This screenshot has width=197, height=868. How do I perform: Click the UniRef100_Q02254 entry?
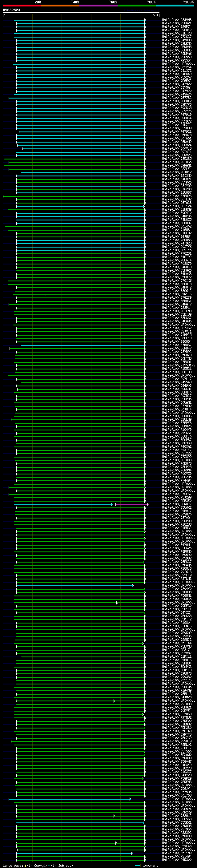[x=177, y=67]
